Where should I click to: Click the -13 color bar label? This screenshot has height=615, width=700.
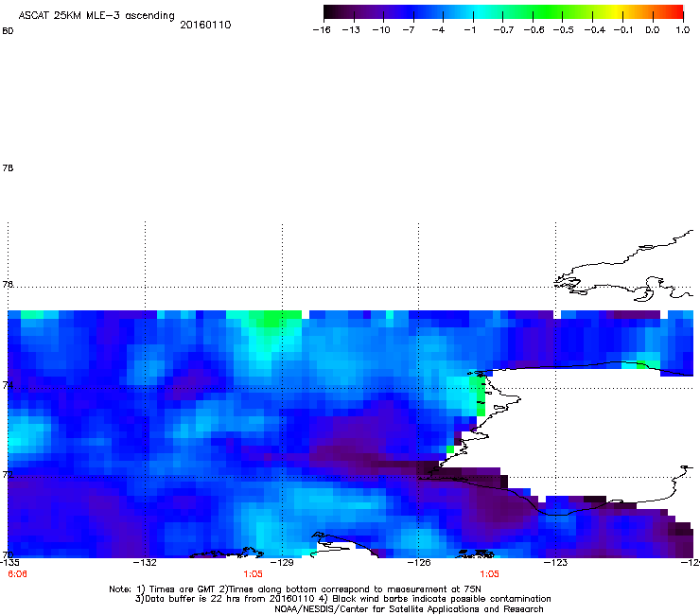coord(351,30)
